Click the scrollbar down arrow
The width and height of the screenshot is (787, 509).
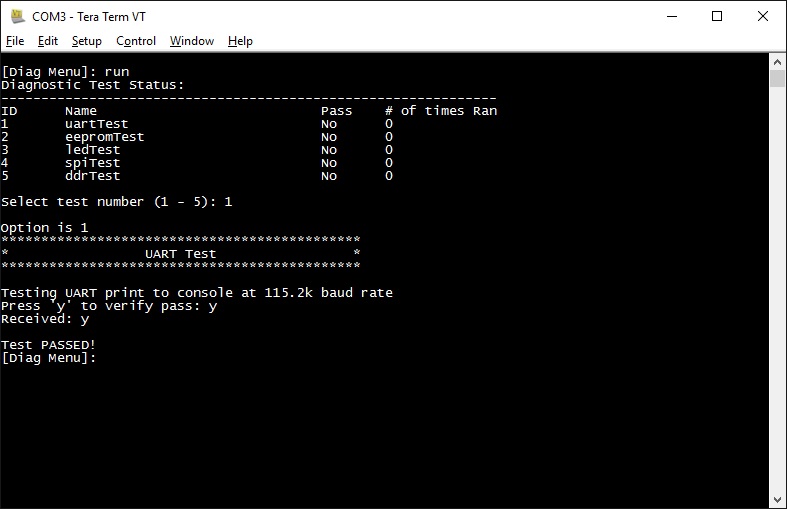[777, 499]
